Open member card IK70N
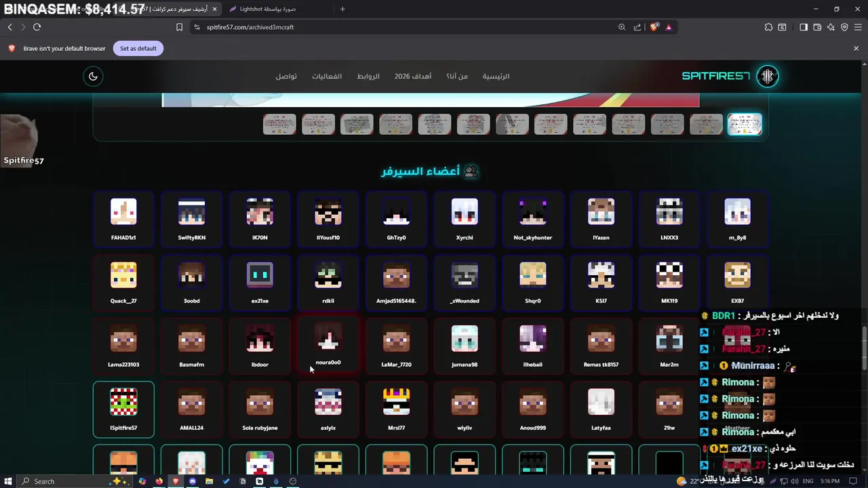Screen dimensions: 868x488 point(260,220)
